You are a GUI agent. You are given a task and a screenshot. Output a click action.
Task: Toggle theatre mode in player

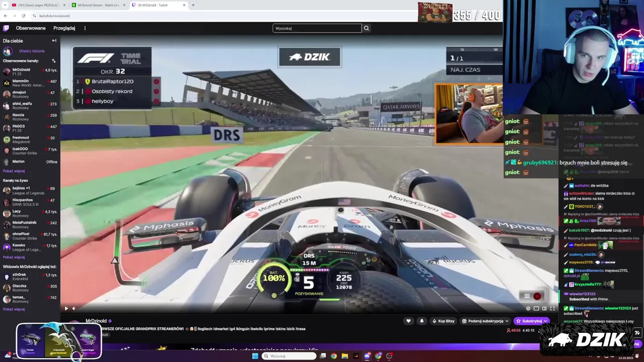[544, 308]
